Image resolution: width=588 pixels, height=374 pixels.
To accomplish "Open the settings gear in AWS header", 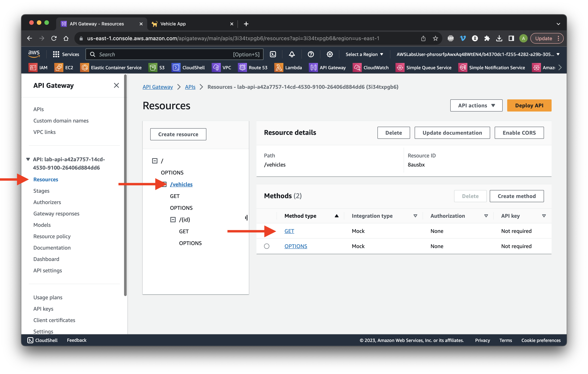I will 329,54.
